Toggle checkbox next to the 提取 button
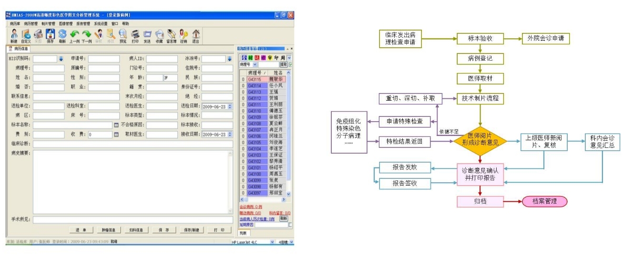Viewport: 644px width, 260px height. tap(290, 64)
